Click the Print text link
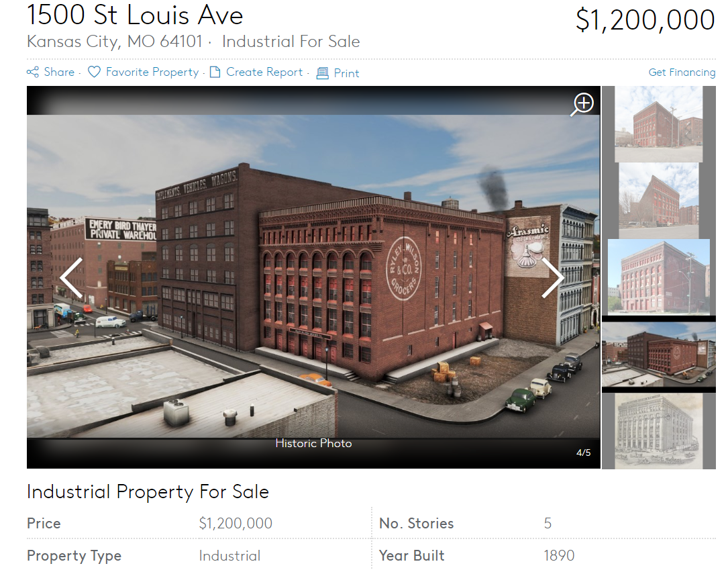 [x=346, y=73]
